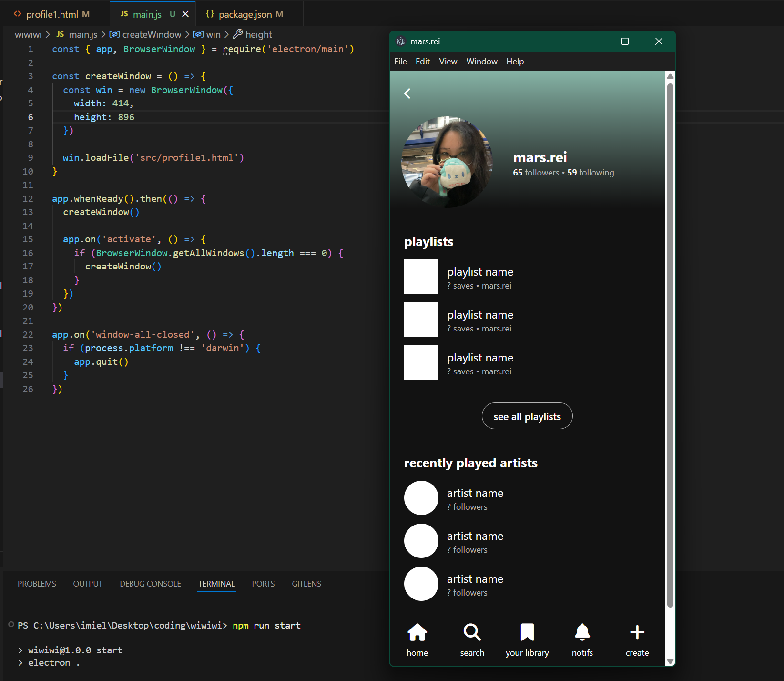Screen dimensions: 784x681
Task: Open the File menu in Electron window
Action: [400, 62]
